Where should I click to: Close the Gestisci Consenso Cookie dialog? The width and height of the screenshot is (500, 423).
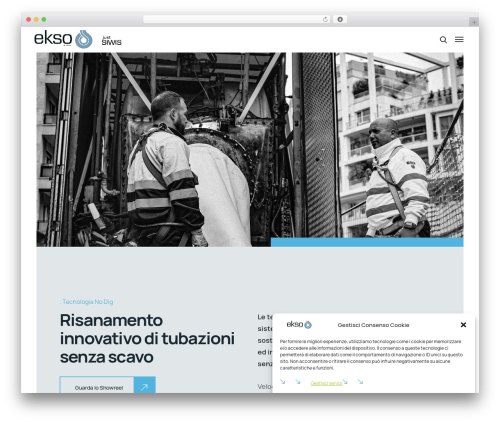coord(463,325)
